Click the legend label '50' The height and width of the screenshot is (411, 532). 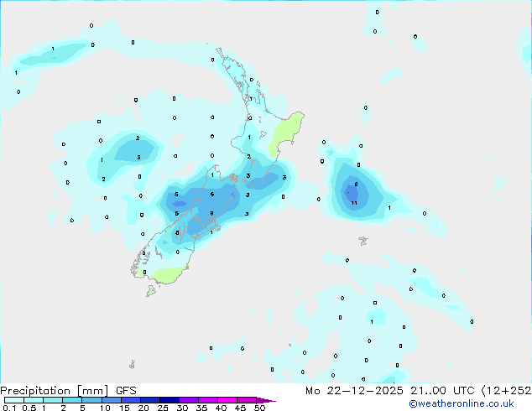click(x=259, y=408)
